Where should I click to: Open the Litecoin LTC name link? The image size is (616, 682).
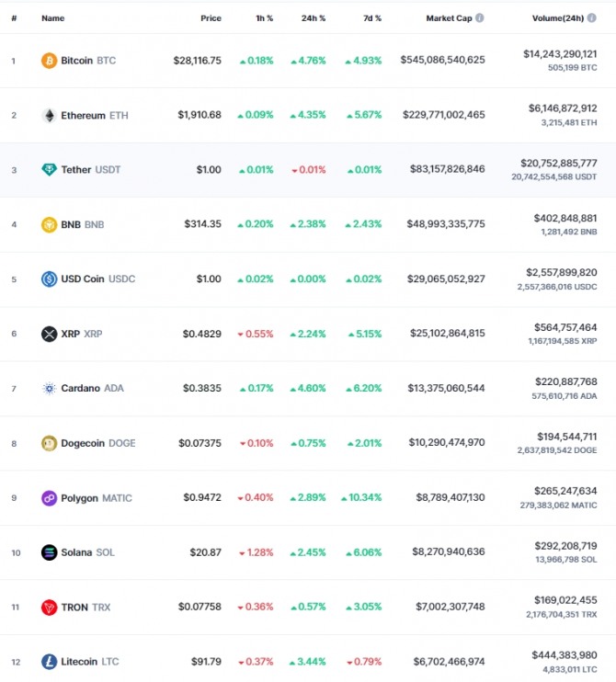(89, 662)
